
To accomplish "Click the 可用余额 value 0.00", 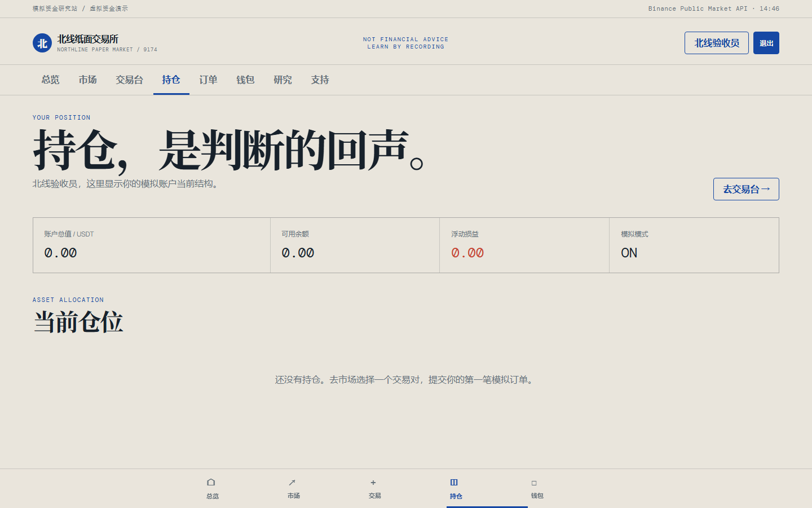I will 298,253.
